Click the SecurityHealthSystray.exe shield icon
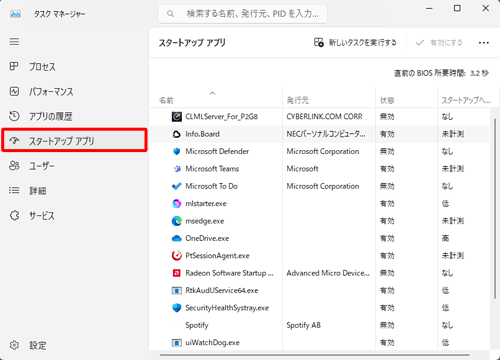 [176, 308]
